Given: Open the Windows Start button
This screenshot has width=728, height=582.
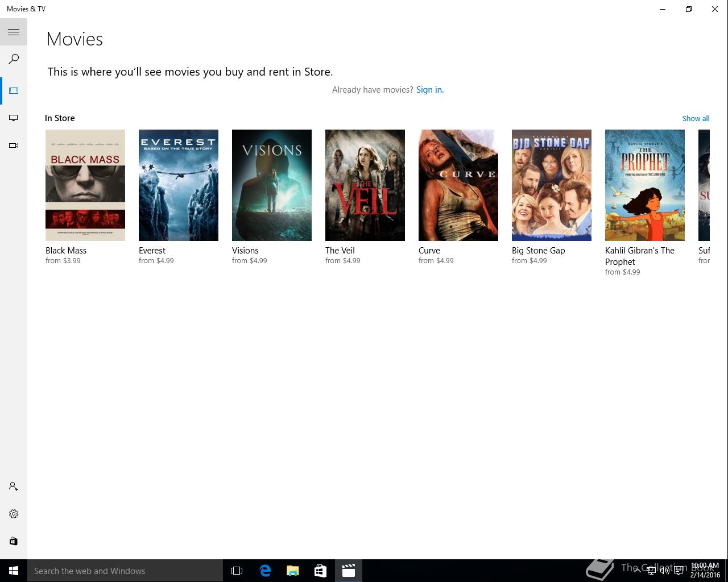Looking at the screenshot, I should tap(14, 571).
